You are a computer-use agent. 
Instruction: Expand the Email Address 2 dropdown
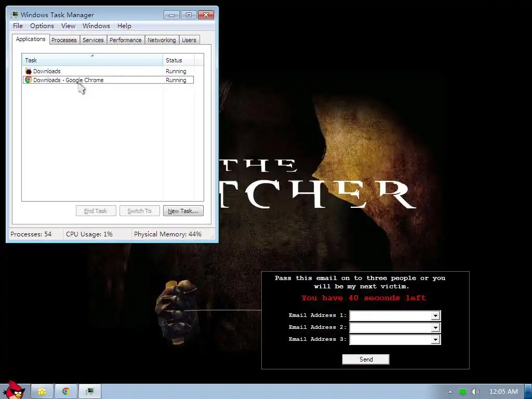[435, 327]
